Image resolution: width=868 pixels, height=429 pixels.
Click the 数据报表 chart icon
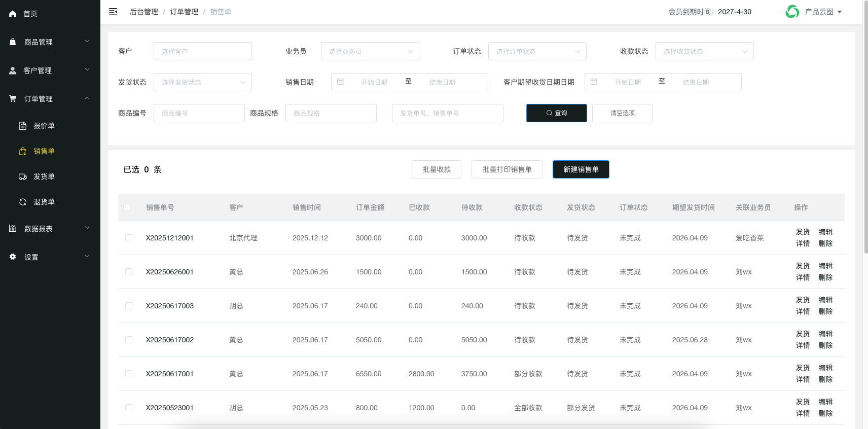tap(13, 228)
